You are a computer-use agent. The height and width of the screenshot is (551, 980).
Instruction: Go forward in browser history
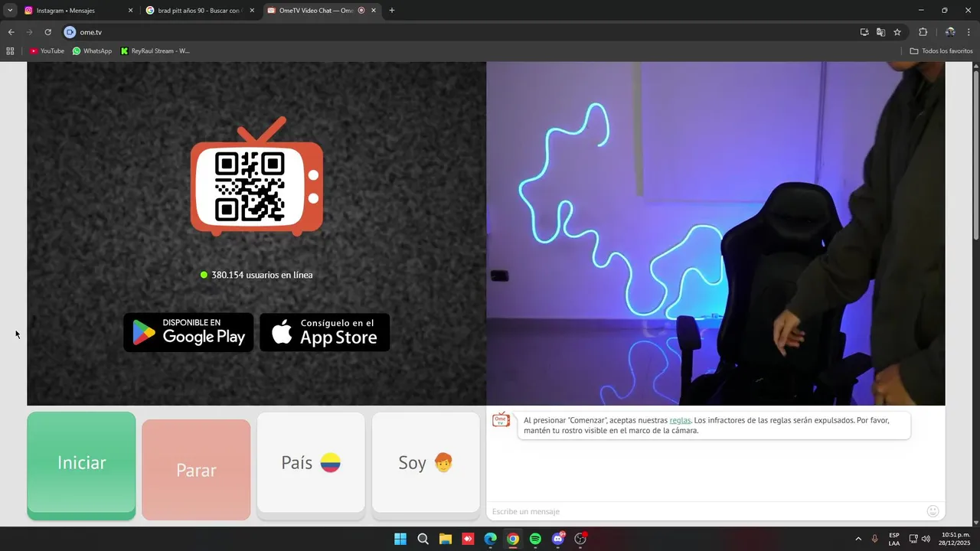pos(29,32)
